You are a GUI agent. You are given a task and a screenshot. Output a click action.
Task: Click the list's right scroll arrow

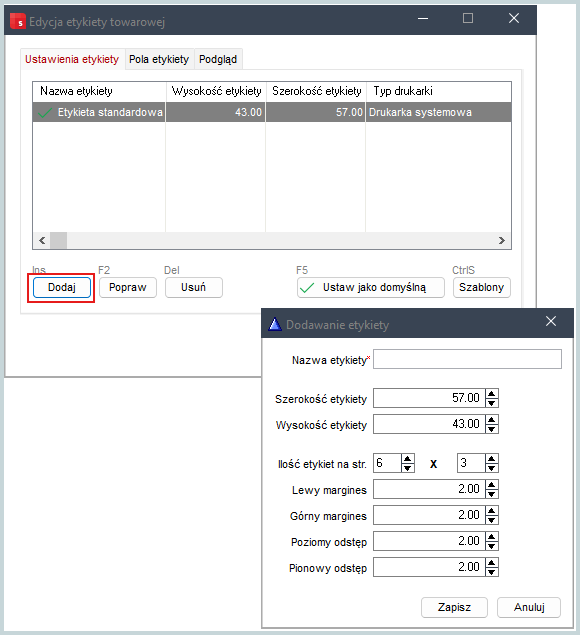502,241
